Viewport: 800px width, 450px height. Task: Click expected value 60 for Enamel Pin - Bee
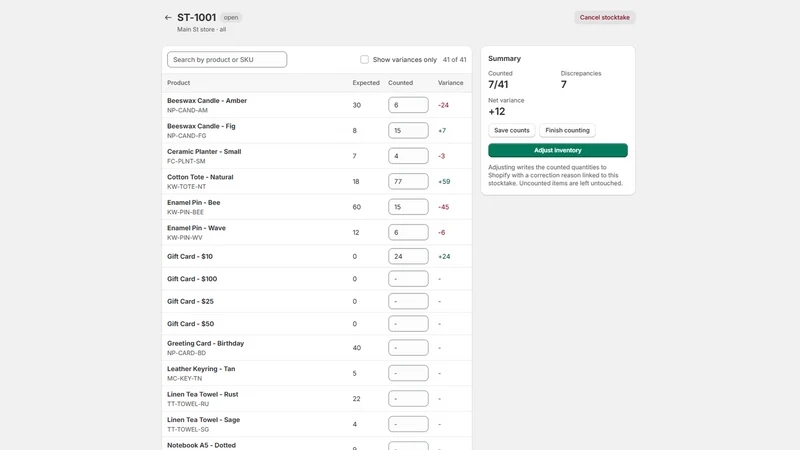coord(357,207)
